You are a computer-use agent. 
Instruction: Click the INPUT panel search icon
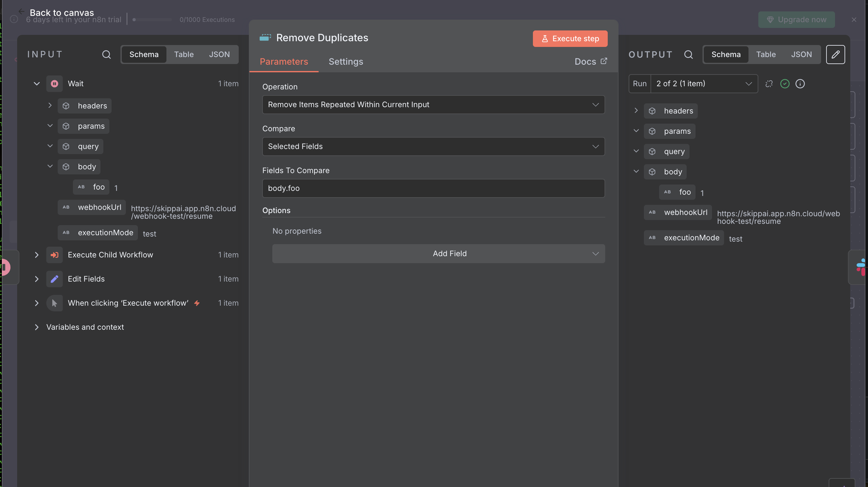107,55
